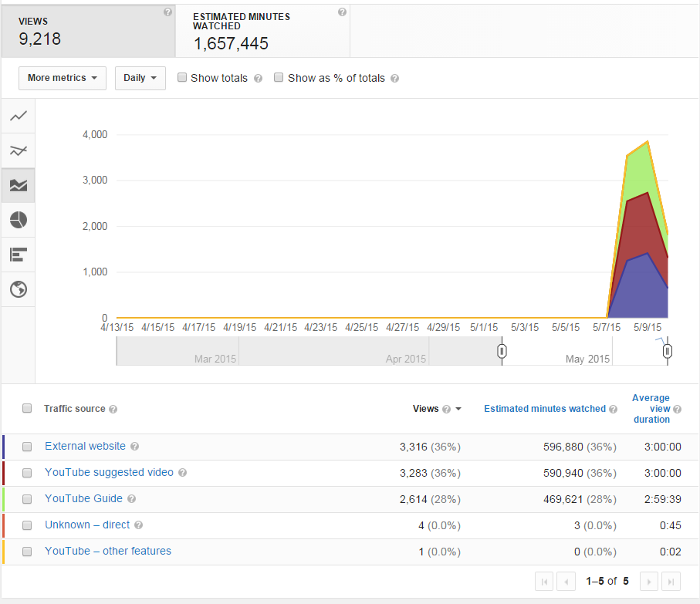Click Apr 2015 in the timeline range bar

pyautogui.click(x=406, y=359)
